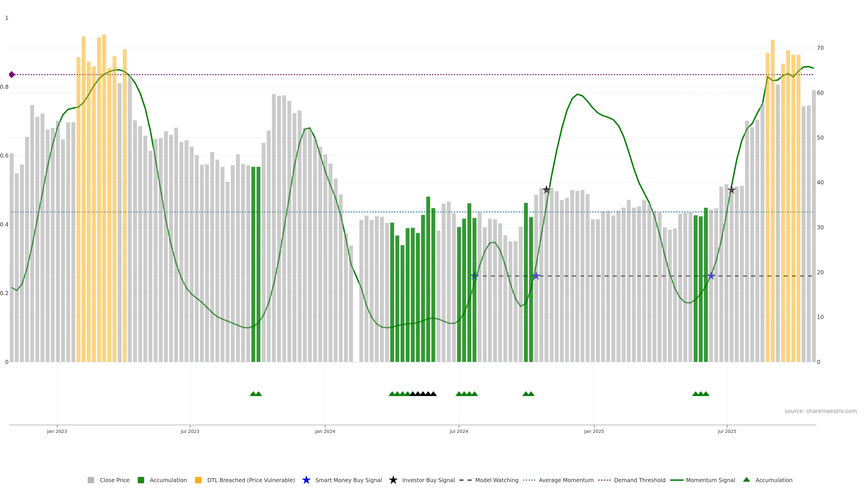Click the rightmost blue Smart Money star on chart

(711, 276)
